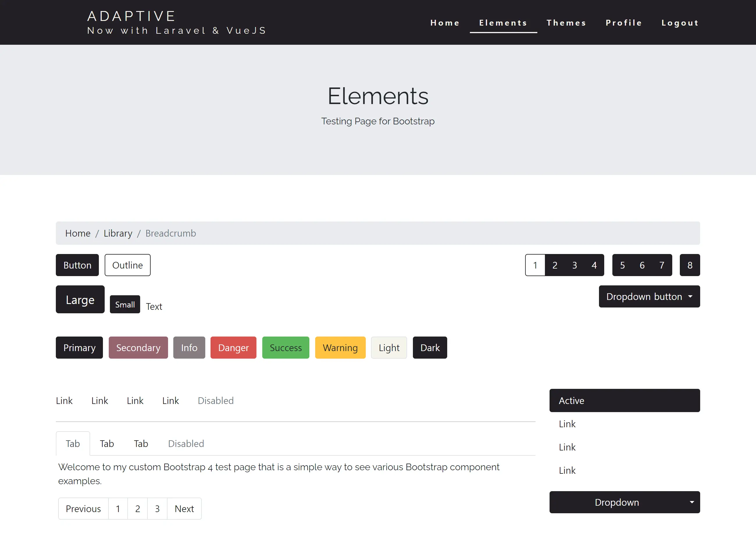The height and width of the screenshot is (558, 756).
Task: Click button 8 in the toolbar
Action: tap(689, 265)
